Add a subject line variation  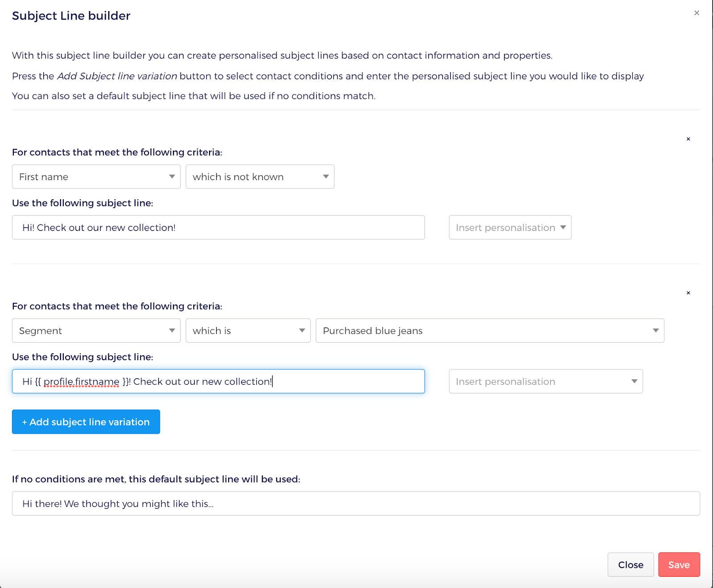86,422
